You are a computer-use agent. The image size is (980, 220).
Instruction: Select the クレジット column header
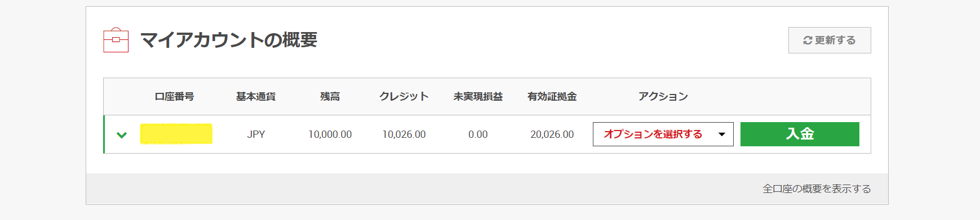(x=404, y=97)
